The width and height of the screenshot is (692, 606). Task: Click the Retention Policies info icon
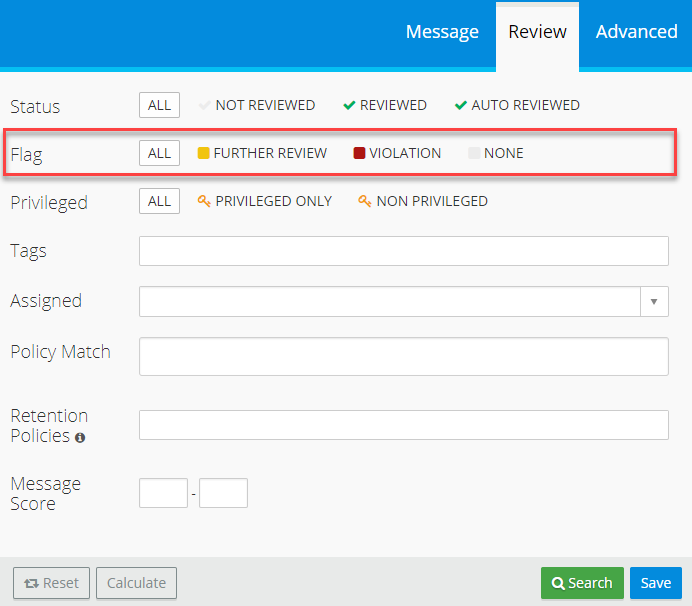click(80, 438)
